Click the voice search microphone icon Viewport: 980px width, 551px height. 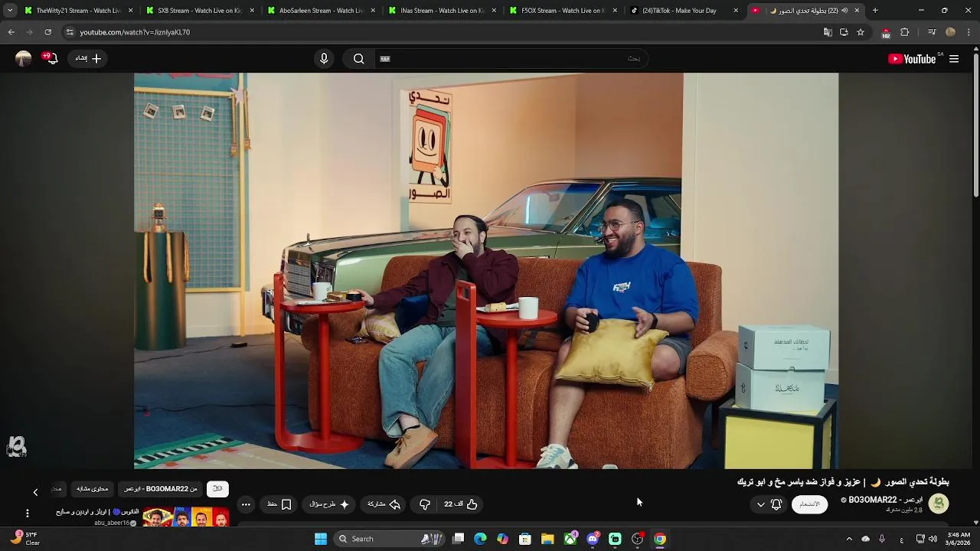(x=324, y=59)
